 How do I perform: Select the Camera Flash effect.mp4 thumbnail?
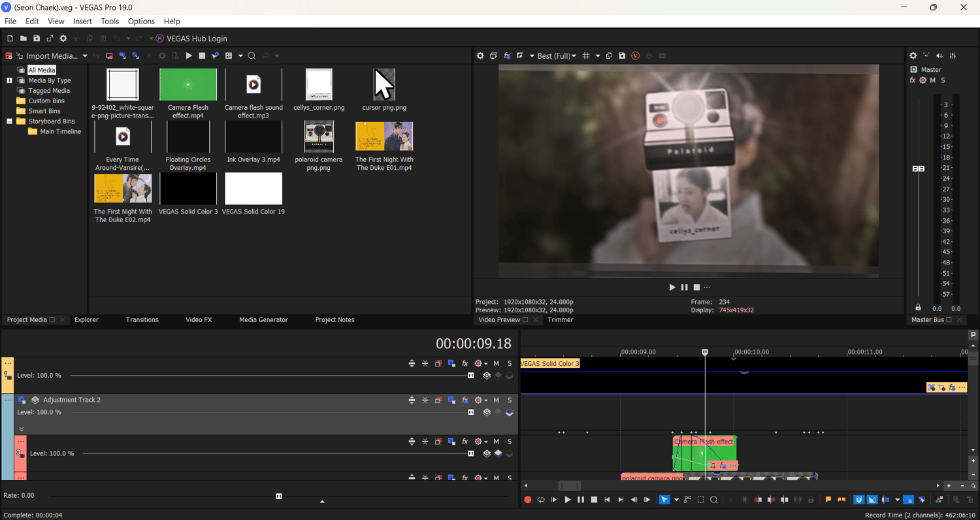[x=188, y=84]
